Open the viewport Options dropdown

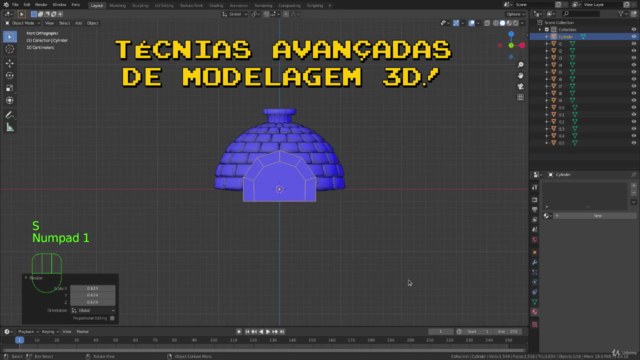(516, 14)
